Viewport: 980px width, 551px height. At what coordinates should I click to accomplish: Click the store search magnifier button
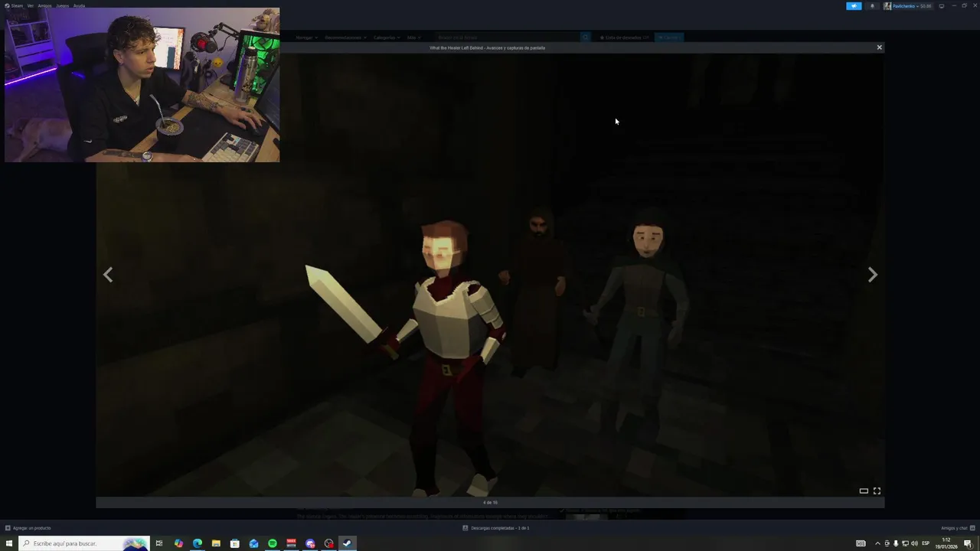(x=586, y=37)
